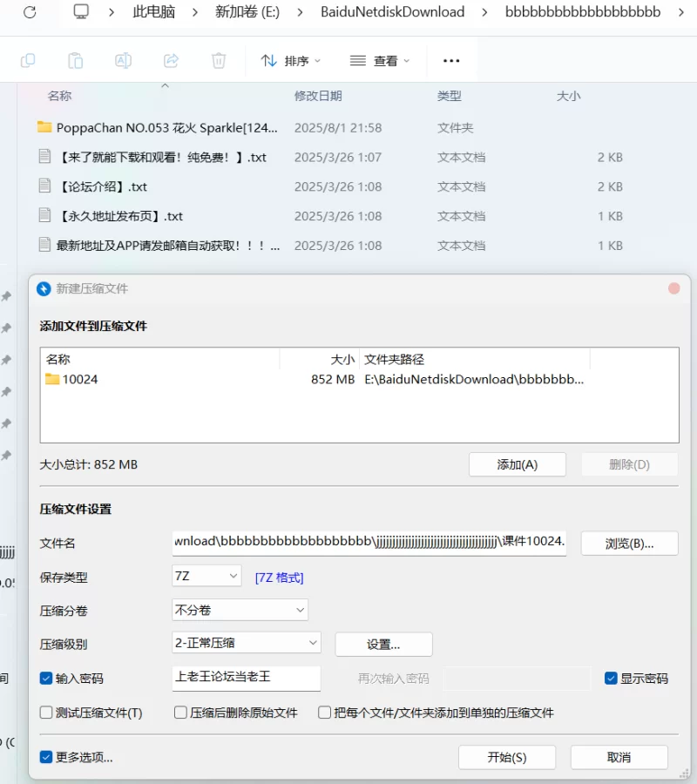The height and width of the screenshot is (784, 697).
Task: Sort by 名称 column in Explorer
Action: pyautogui.click(x=59, y=96)
